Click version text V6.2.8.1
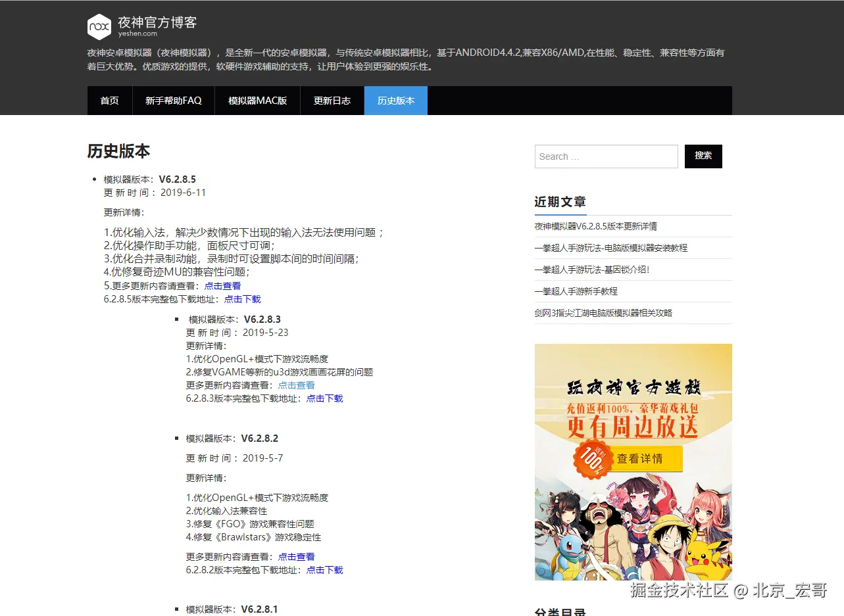 (x=259, y=609)
